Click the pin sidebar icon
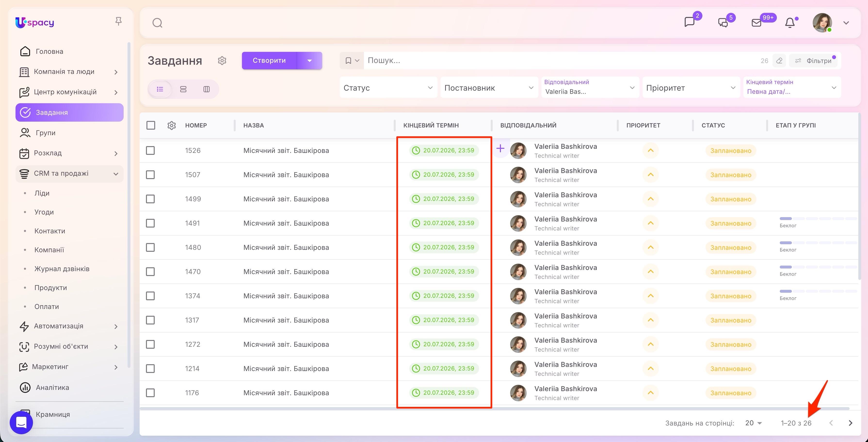Viewport: 868px width, 442px height. [x=118, y=22]
